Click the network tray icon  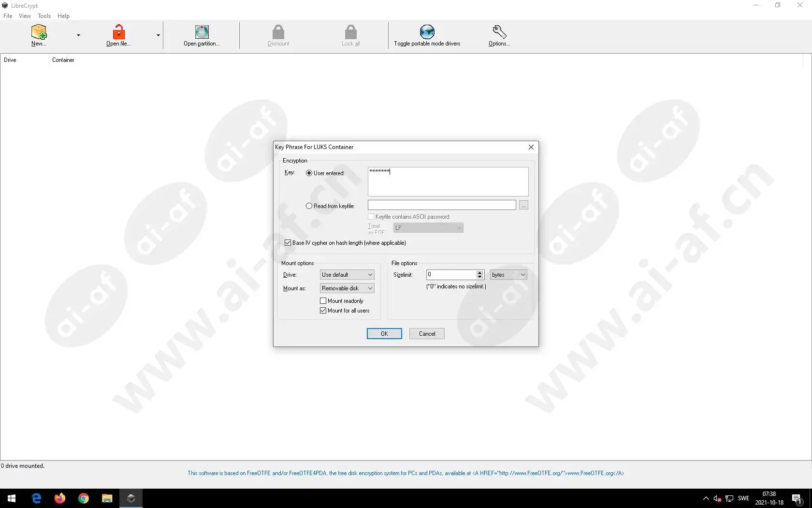pyautogui.click(x=730, y=498)
